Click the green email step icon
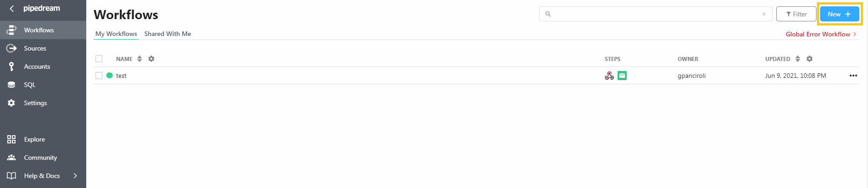This screenshot has width=868, height=188. coord(622,76)
